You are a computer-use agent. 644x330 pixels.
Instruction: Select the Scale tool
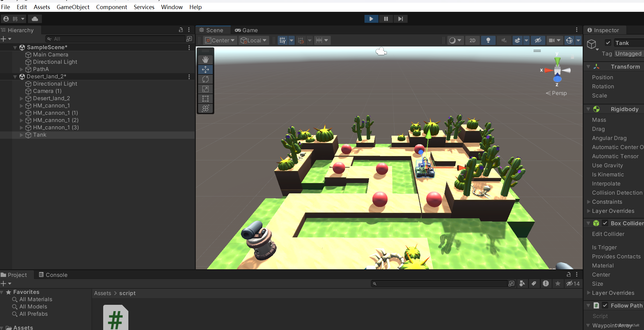click(x=205, y=89)
